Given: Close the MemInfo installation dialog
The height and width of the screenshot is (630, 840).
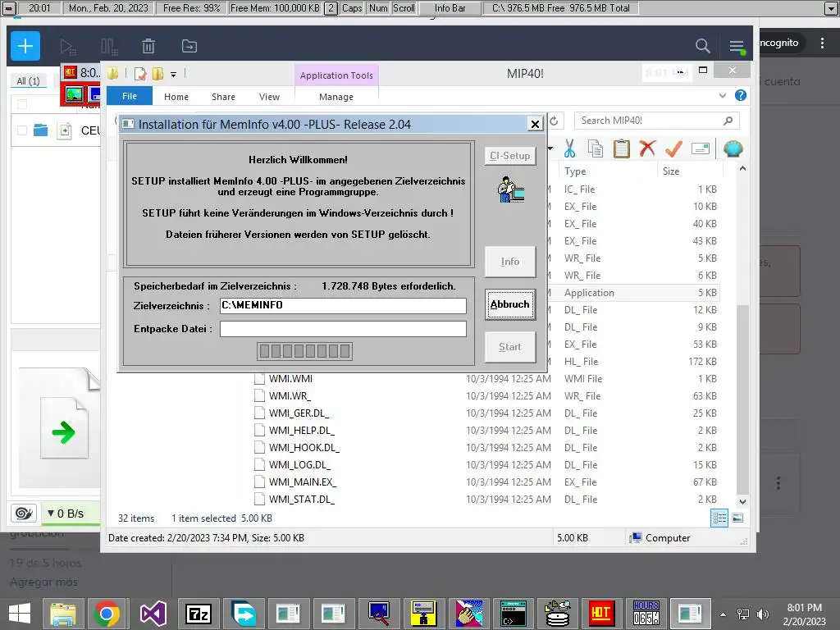Looking at the screenshot, I should (535, 125).
